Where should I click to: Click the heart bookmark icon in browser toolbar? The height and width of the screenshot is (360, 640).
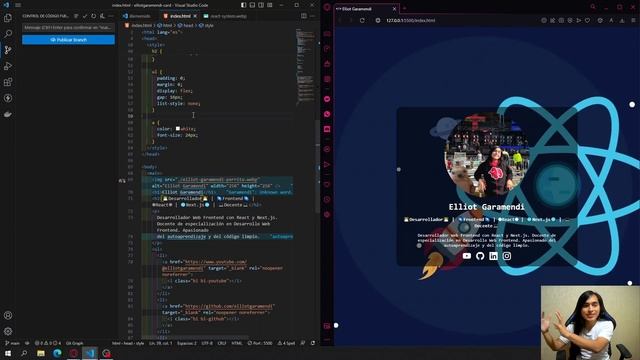click(x=587, y=20)
